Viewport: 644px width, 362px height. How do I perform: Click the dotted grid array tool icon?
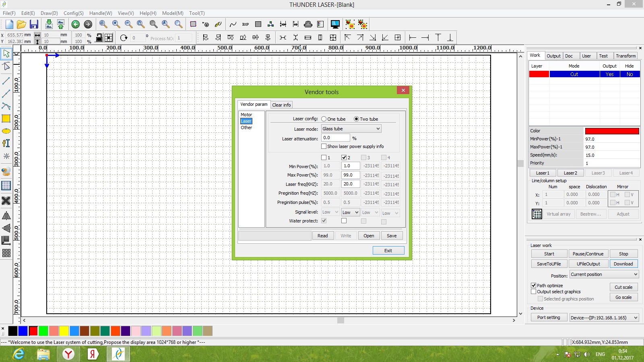click(6, 185)
